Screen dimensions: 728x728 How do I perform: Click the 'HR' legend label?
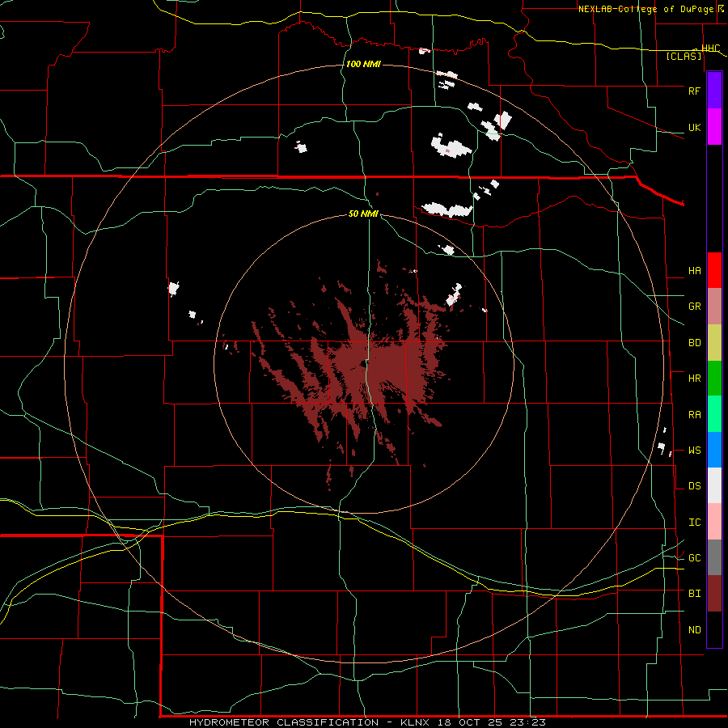pos(694,379)
